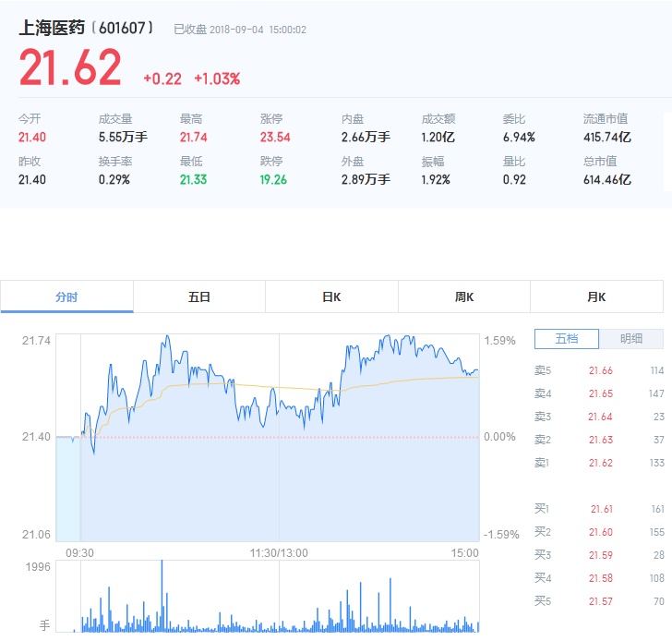Screen dimensions: 672x641
Task: Click the 涨停 price 23.54
Action: point(275,138)
